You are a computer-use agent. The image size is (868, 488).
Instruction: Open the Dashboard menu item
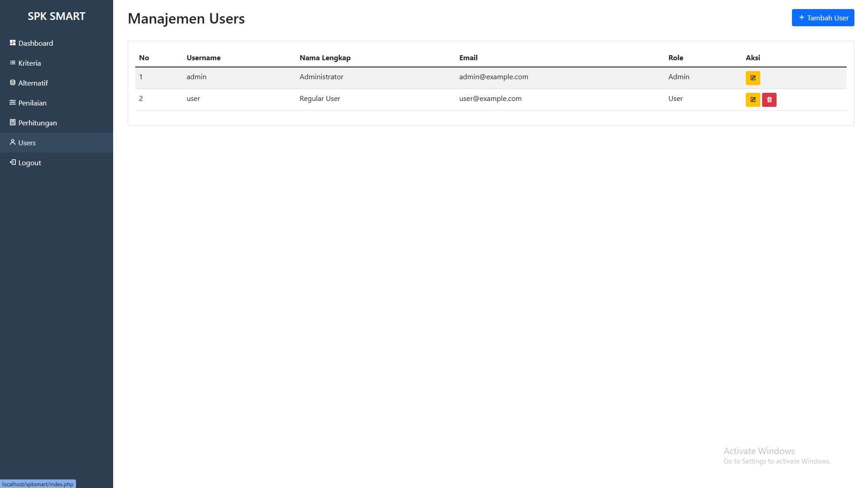pyautogui.click(x=57, y=43)
